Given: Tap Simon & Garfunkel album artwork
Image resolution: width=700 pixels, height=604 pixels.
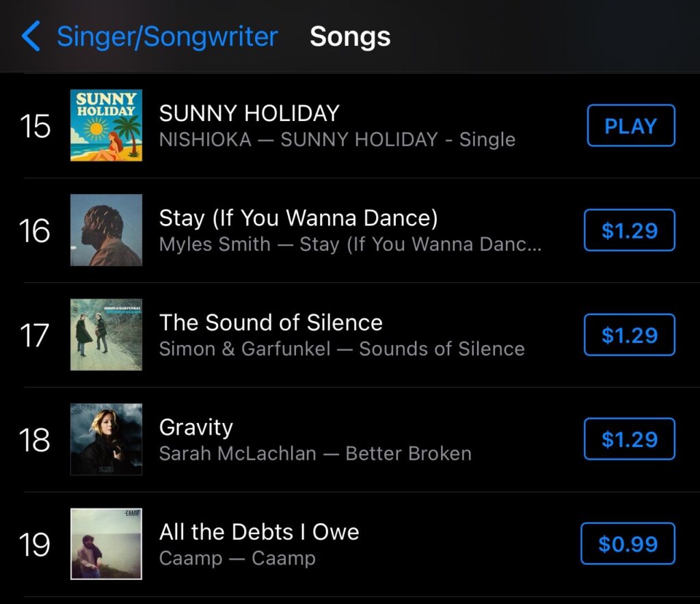Looking at the screenshot, I should point(106,335).
